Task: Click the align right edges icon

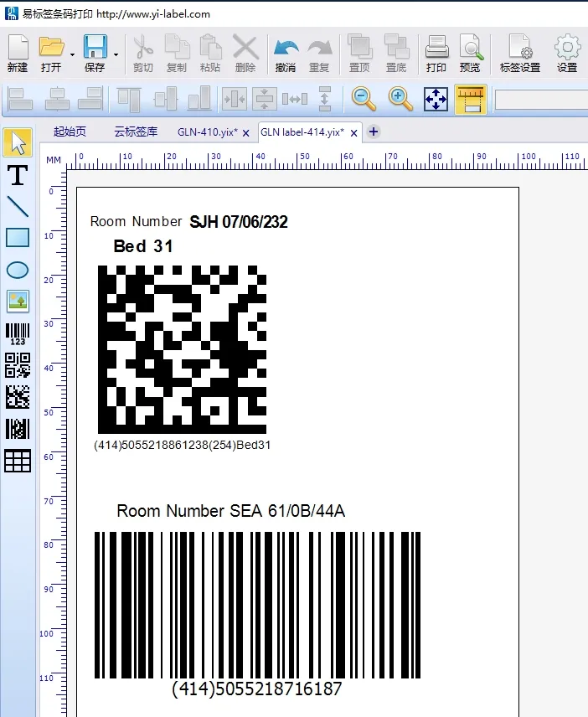Action: coord(90,99)
